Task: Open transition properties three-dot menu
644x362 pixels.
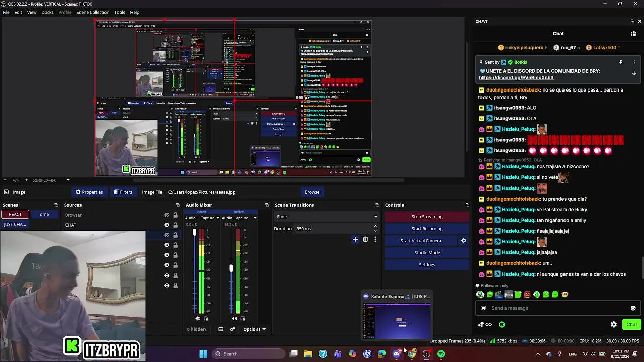Action: tap(375, 240)
